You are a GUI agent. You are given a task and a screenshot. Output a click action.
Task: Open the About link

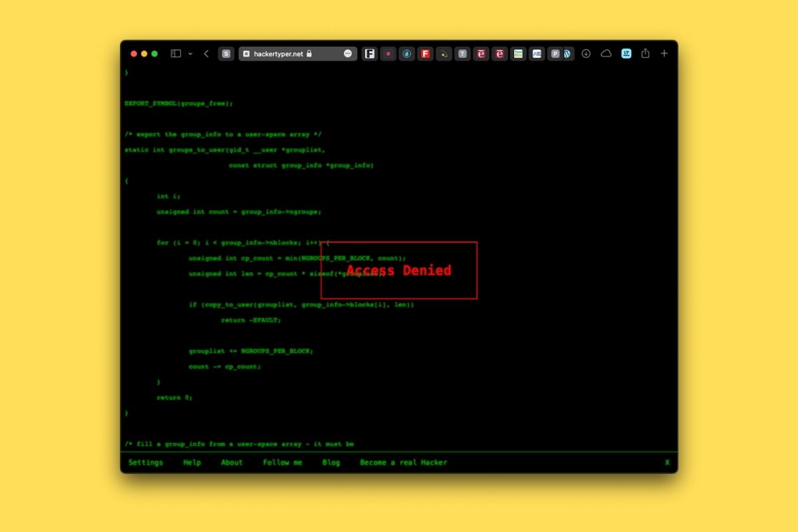tap(231, 462)
